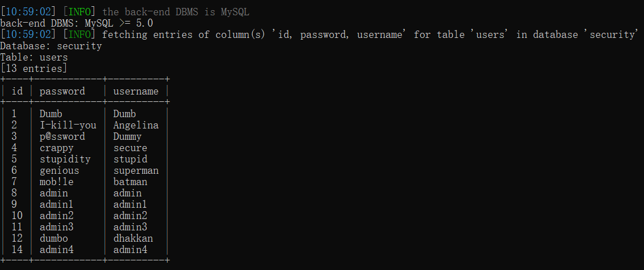
Task: Click the '[13 entries]' count line
Action: tap(34, 68)
